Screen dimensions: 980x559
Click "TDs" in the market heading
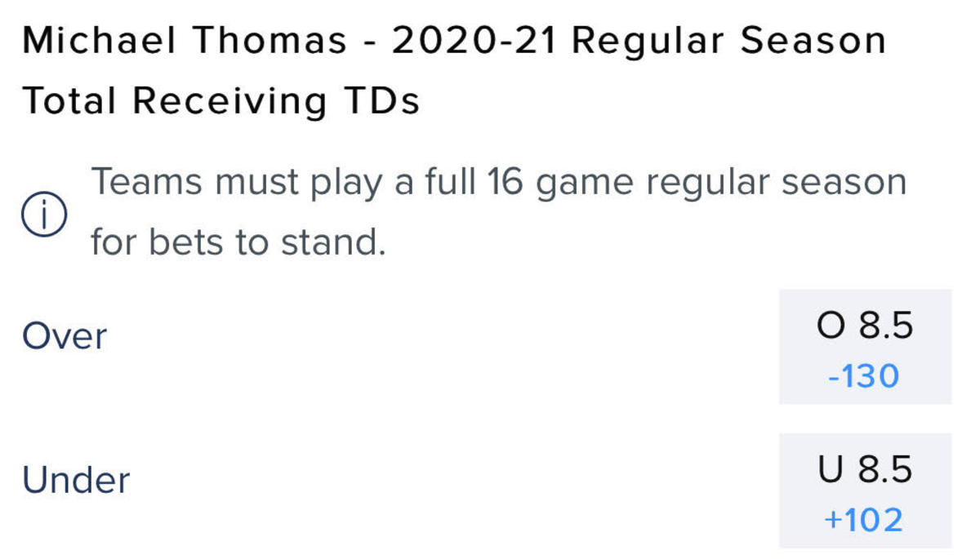[x=382, y=101]
